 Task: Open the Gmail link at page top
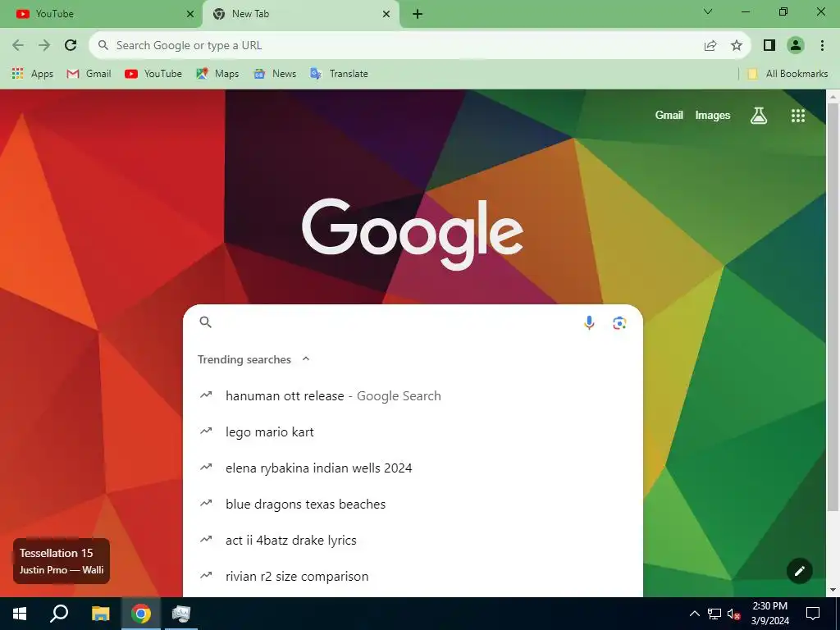(669, 115)
